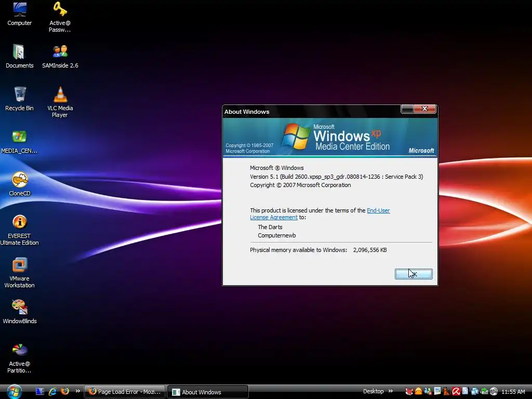
Task: Click the orange envelope tray icon
Action: (419, 392)
